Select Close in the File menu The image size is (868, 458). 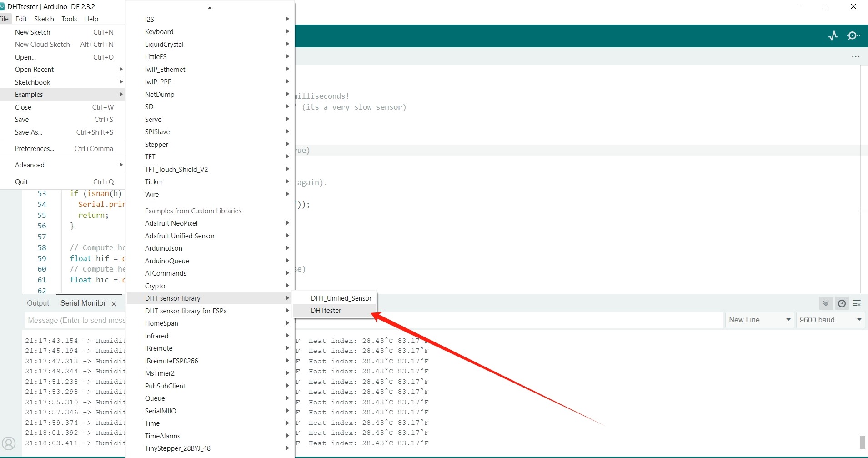tap(63, 107)
